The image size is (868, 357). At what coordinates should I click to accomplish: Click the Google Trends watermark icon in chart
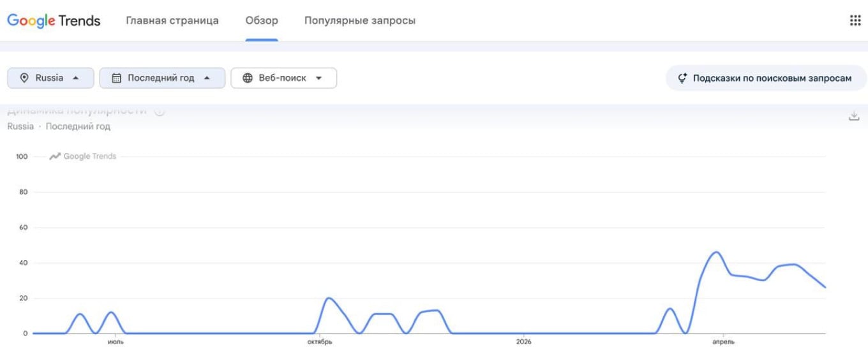(55, 156)
